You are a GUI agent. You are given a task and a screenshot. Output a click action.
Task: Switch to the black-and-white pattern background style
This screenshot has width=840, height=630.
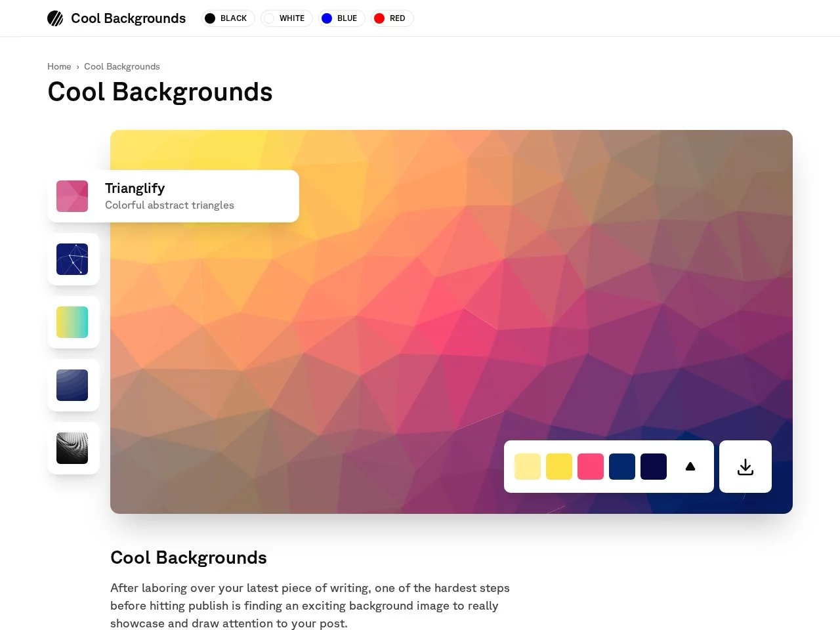72,448
